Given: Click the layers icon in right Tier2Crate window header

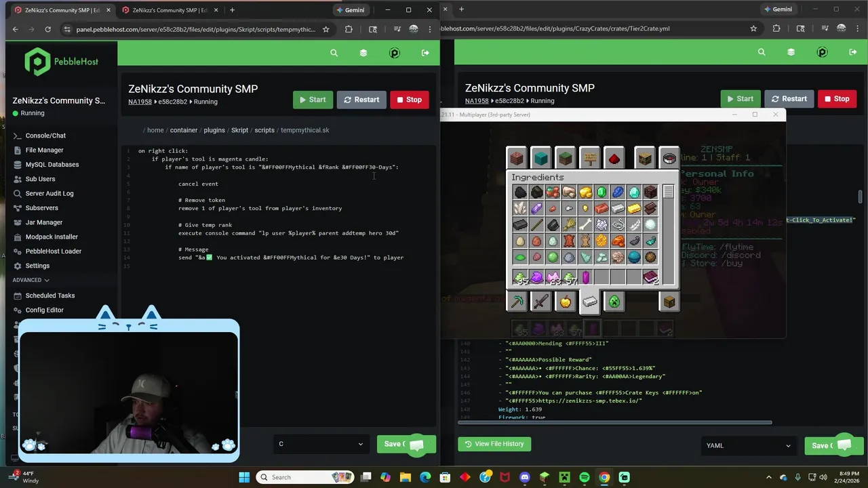Looking at the screenshot, I should [791, 52].
